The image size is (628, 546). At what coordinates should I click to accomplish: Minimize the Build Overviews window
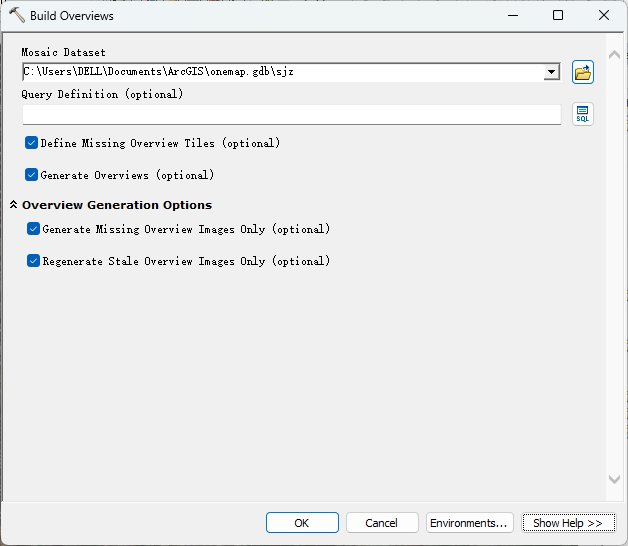[513, 15]
